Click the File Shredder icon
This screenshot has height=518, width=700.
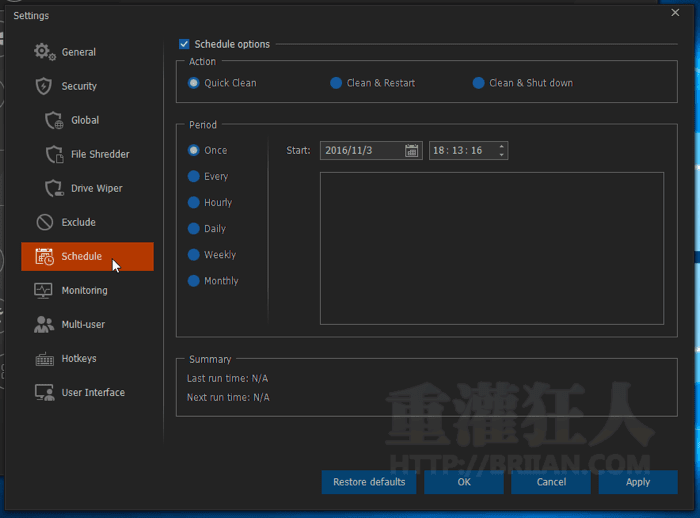(54, 155)
